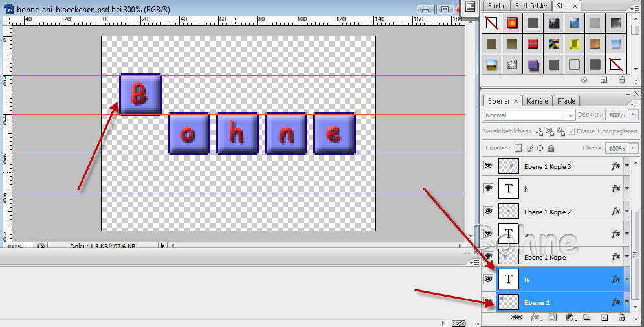Toggle the 'Frame 1 propagieren' checkbox
Screen dimensions: 644x327
(572, 131)
